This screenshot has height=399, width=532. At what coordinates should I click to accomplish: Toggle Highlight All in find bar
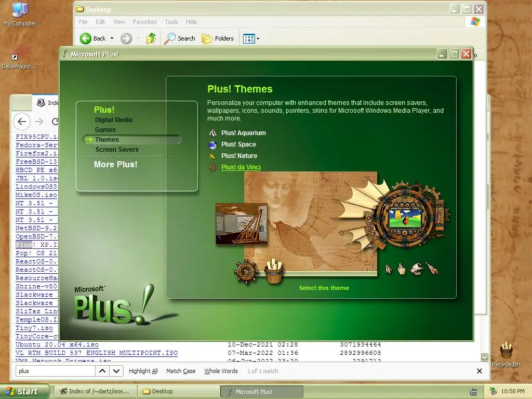(x=143, y=371)
